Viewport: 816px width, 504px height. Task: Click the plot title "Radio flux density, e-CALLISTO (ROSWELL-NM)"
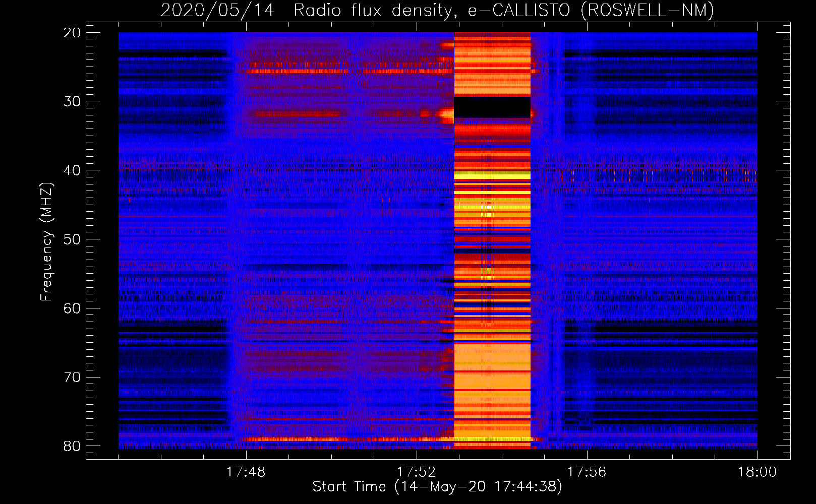click(504, 10)
